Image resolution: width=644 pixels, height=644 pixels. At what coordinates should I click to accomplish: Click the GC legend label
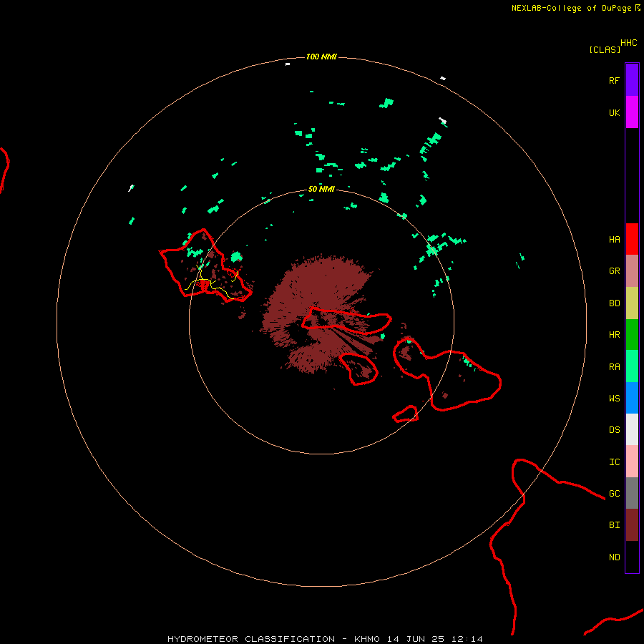click(614, 493)
